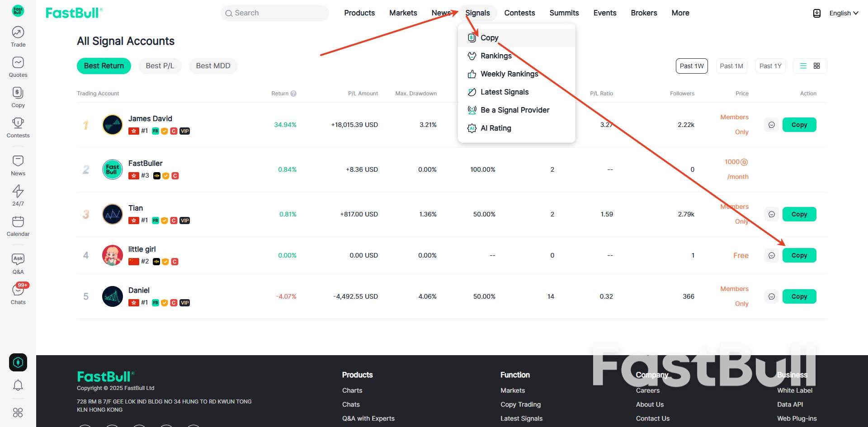Expand the English language dropdown
This screenshot has width=868, height=427.
[843, 13]
